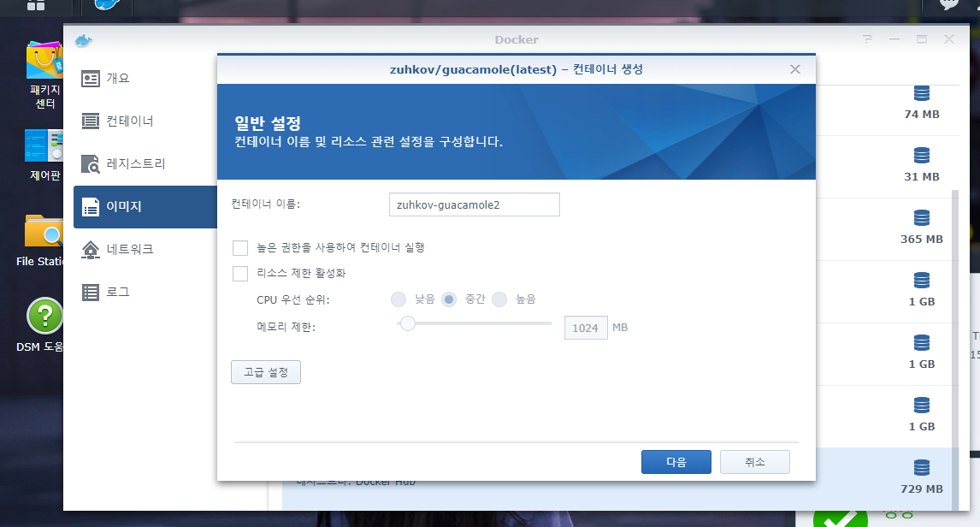Click the database icon above 365 MB
The image size is (980, 527).
(922, 217)
